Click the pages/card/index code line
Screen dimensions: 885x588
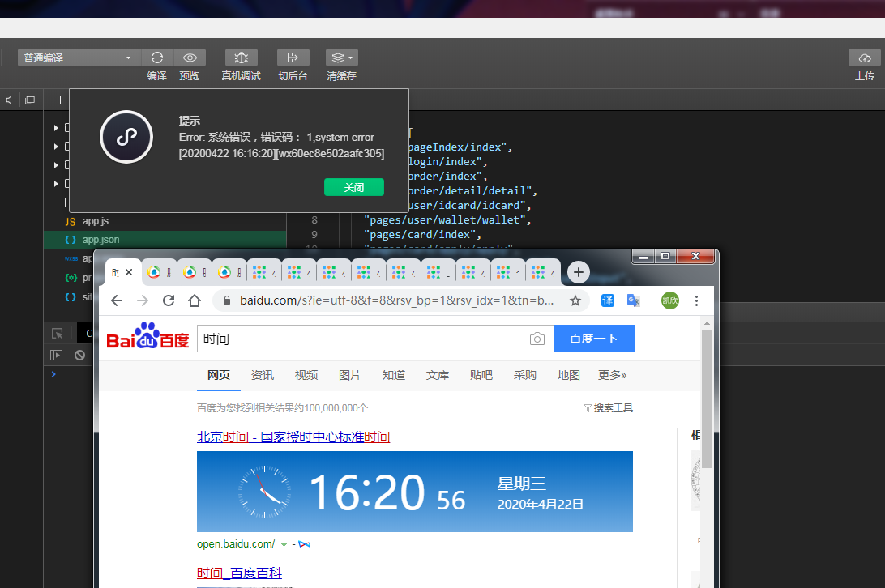[x=422, y=235]
